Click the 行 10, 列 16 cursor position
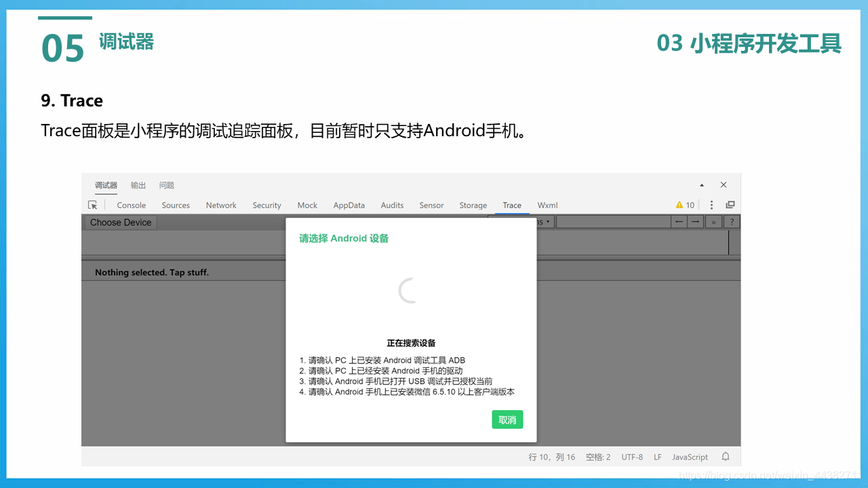Screen dimensions: 868x488 coord(552,457)
